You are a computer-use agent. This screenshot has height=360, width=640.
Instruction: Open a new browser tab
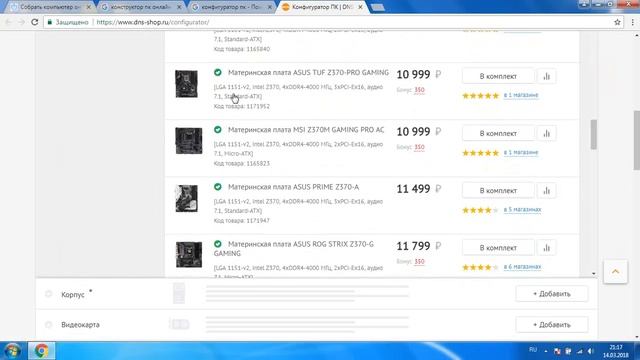tap(378, 7)
